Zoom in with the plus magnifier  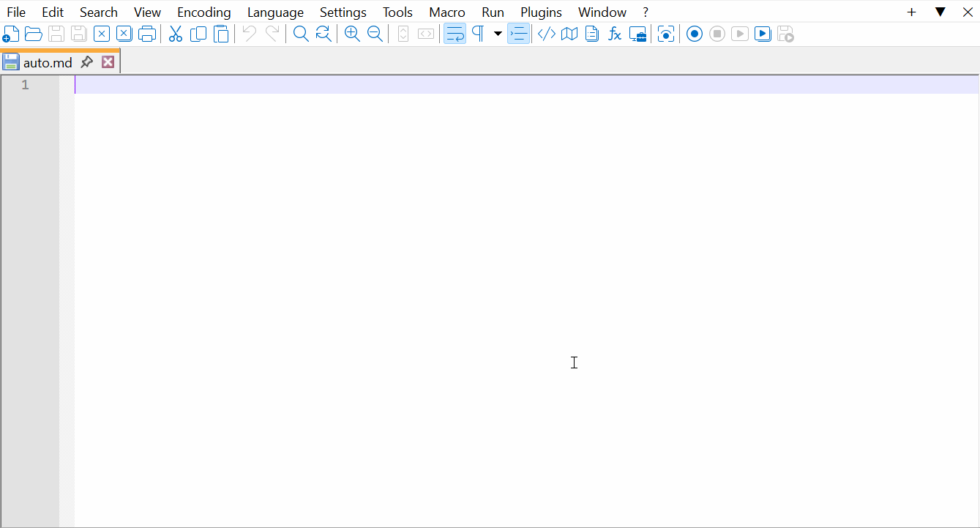352,34
